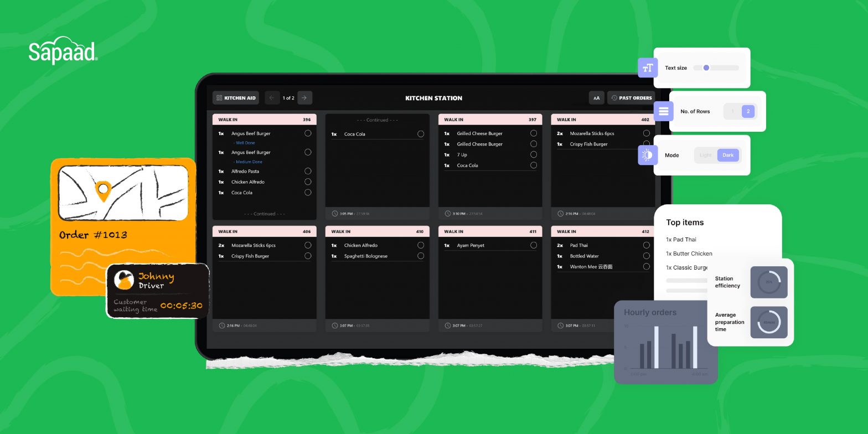
Task: Check off Coca Cola in the continued card
Action: 421,134
